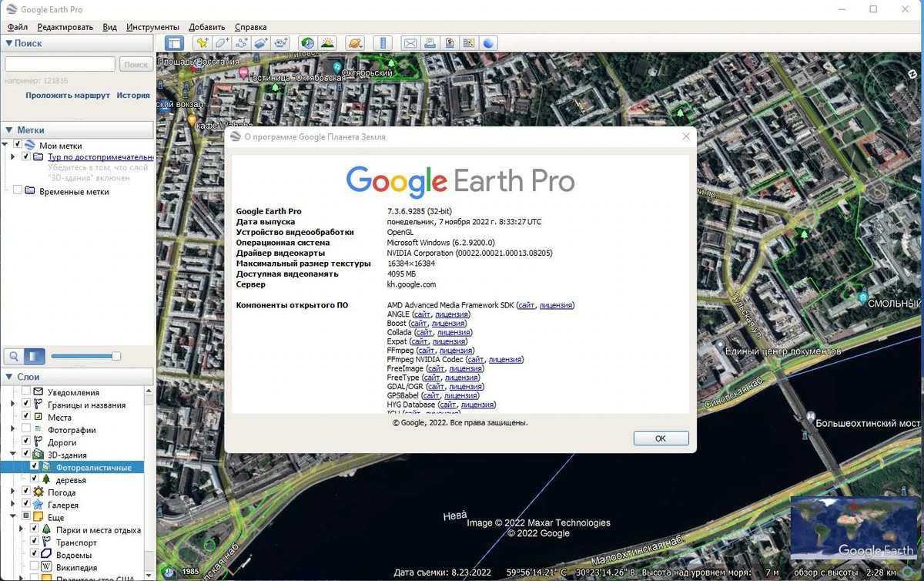Collapse the 3D-здания layer node
The width and height of the screenshot is (924, 581).
coord(12,455)
